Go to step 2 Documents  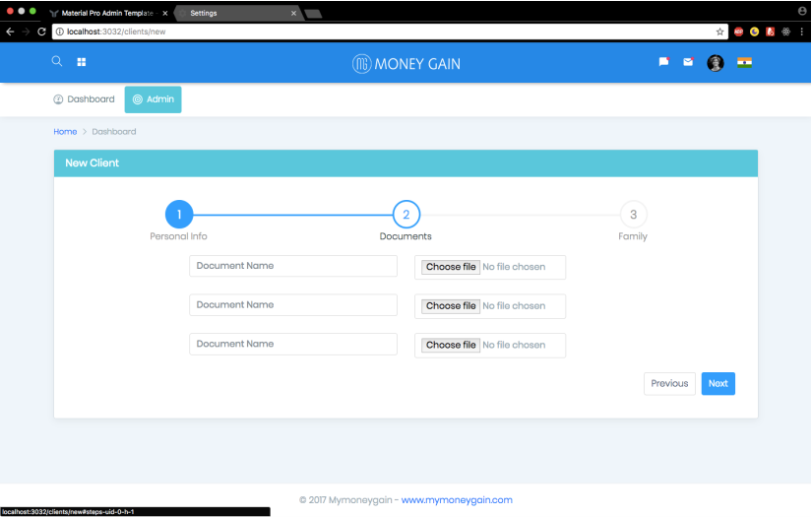[x=406, y=215]
